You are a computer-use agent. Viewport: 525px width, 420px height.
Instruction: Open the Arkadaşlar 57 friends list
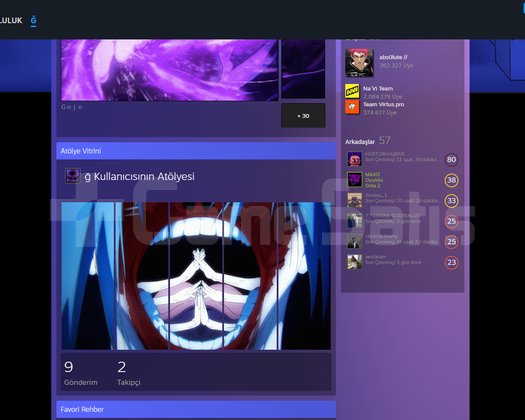coord(368,141)
